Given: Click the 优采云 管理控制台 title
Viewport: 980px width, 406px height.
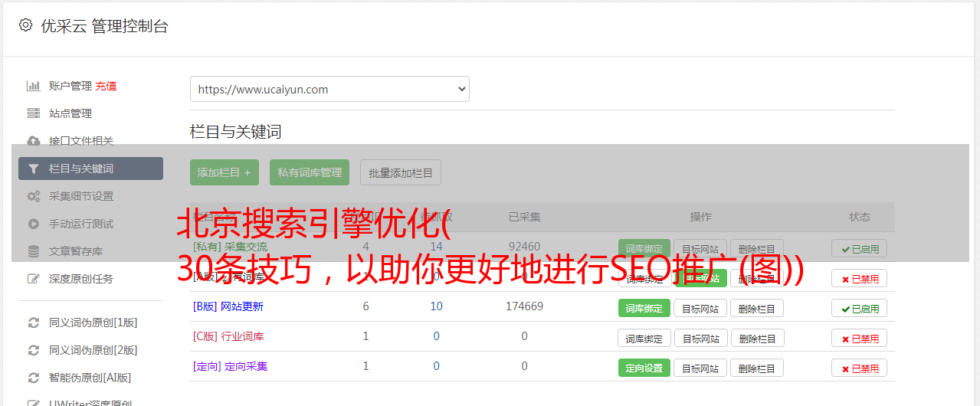Looking at the screenshot, I should pyautogui.click(x=105, y=26).
